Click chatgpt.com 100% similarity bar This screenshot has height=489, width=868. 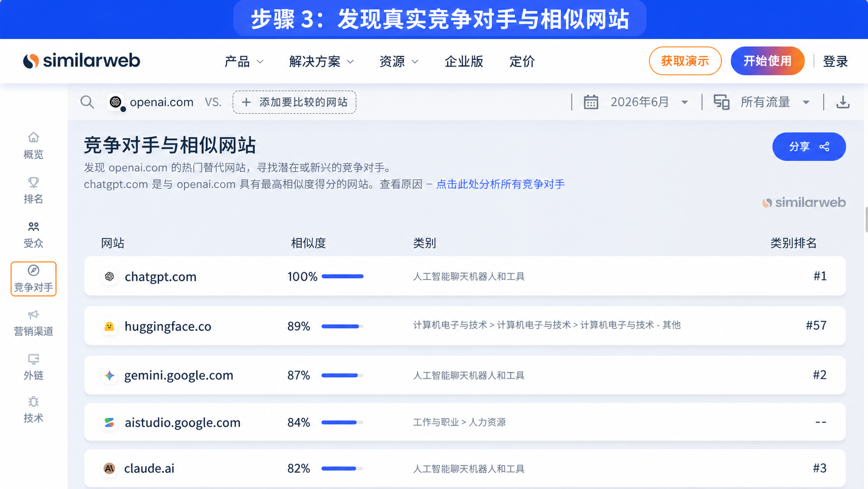pyautogui.click(x=343, y=276)
